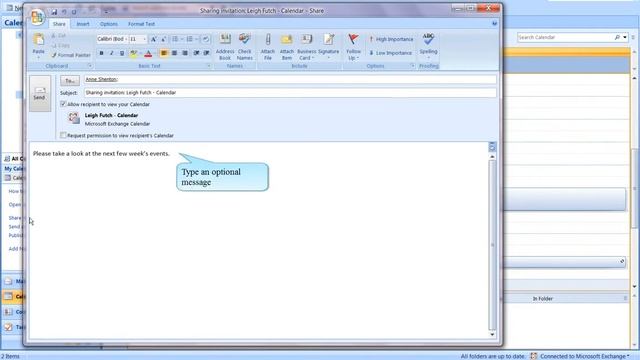Toggle bold formatting

point(101,53)
